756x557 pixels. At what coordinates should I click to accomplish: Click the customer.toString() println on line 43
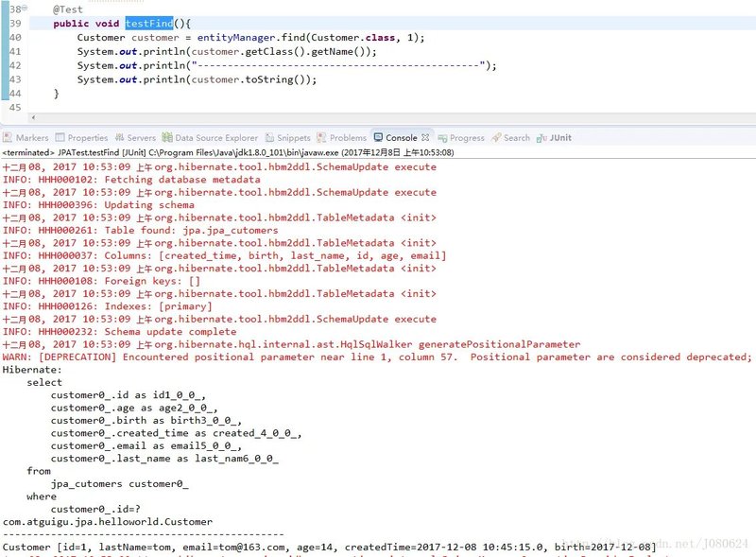(197, 79)
